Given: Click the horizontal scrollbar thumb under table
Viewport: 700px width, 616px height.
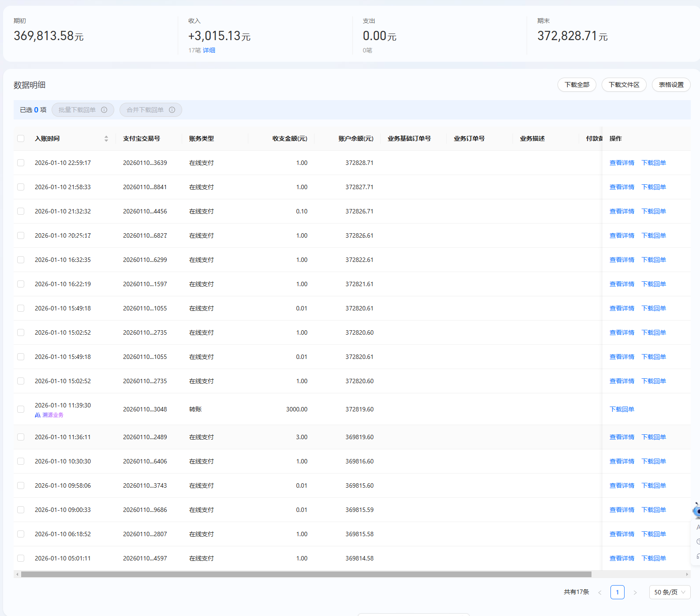Looking at the screenshot, I should (306, 574).
